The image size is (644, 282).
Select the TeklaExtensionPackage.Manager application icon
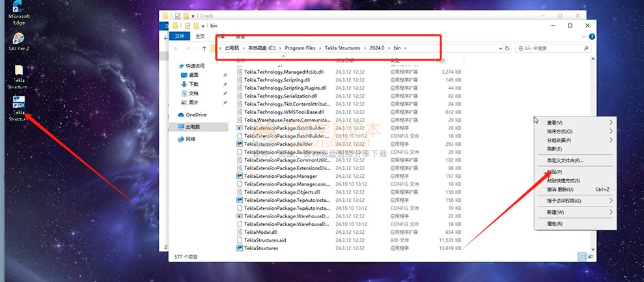coord(240,176)
